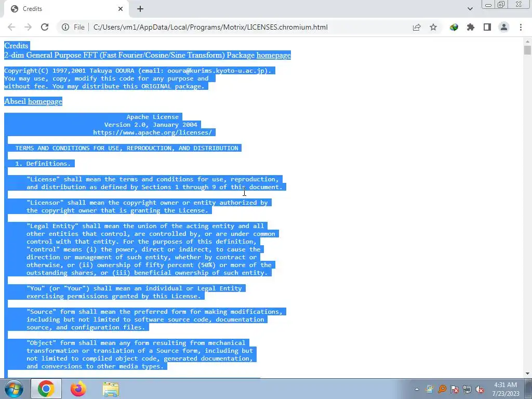Screen dimensions: 532x399
Task: Open tab search dropdown chevron
Action: pos(470,9)
